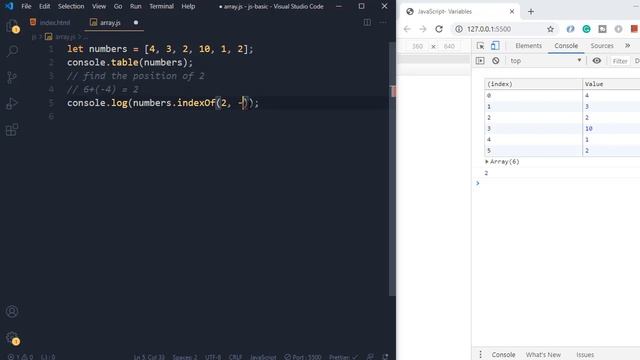Click the blue feather browser extension icon
This screenshot has width=640, height=360.
click(570, 29)
